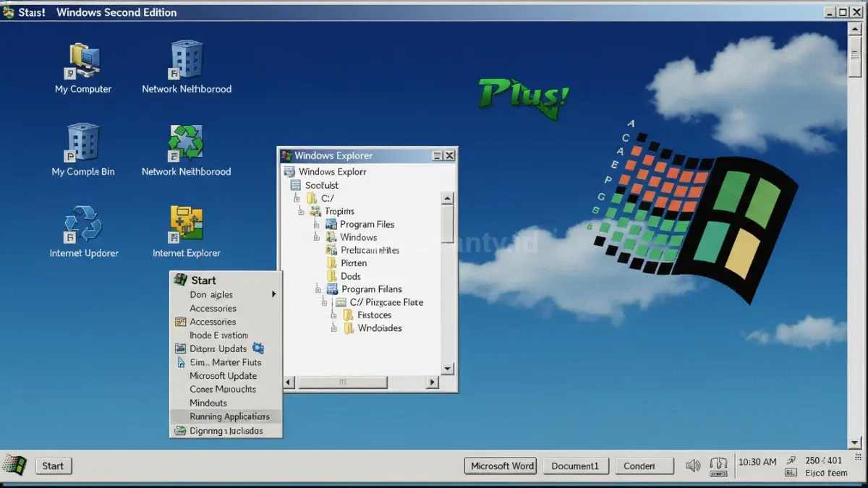Click the small tray icon left of 250 401
868x488 pixels.
[791, 460]
